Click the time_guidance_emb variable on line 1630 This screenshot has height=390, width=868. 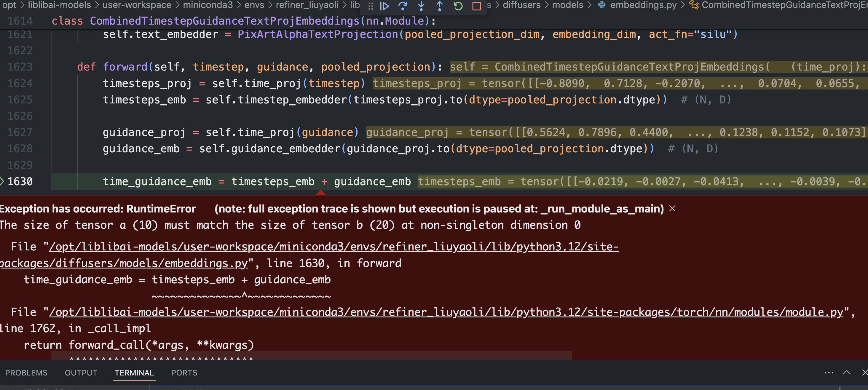(157, 181)
